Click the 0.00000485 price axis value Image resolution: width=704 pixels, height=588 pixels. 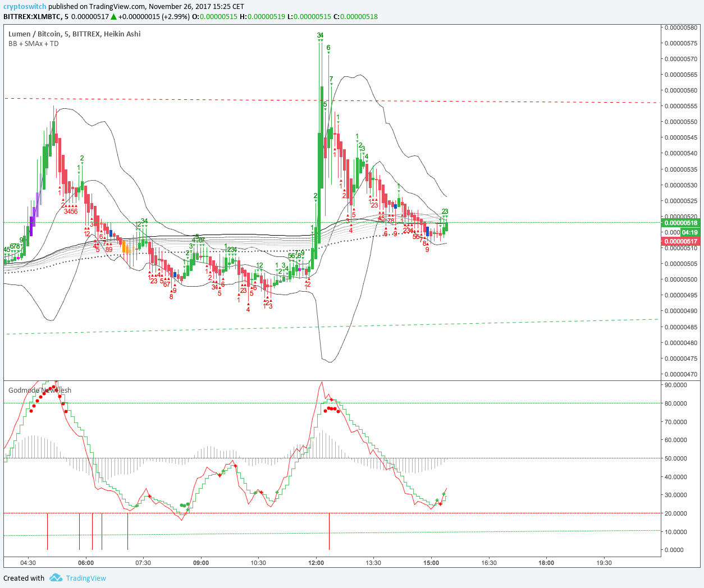681,327
